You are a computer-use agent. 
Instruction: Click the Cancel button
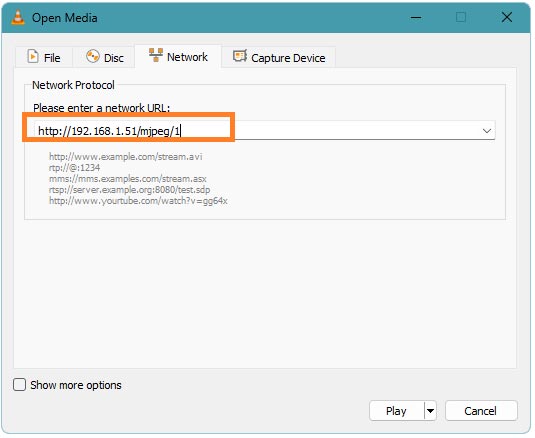tap(481, 411)
